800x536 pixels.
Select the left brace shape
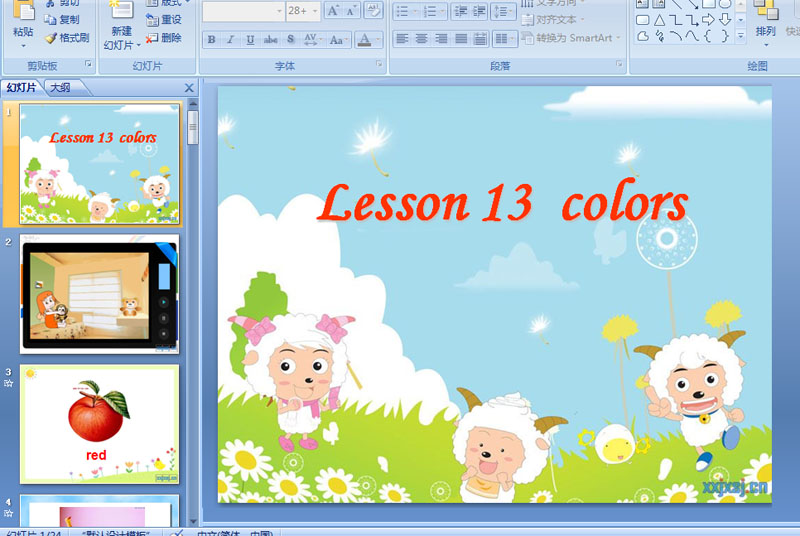(708, 36)
